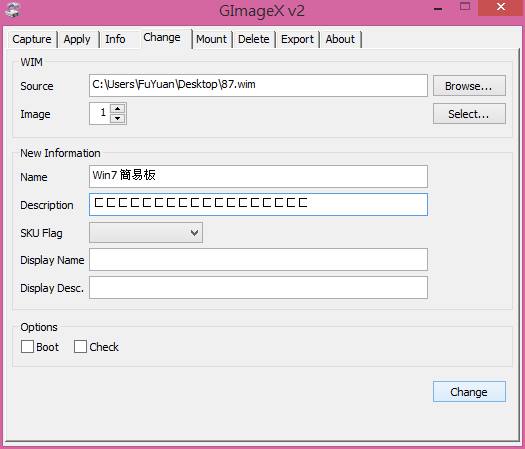Click the Change button at bottom right
This screenshot has height=449, width=525.
tap(469, 391)
